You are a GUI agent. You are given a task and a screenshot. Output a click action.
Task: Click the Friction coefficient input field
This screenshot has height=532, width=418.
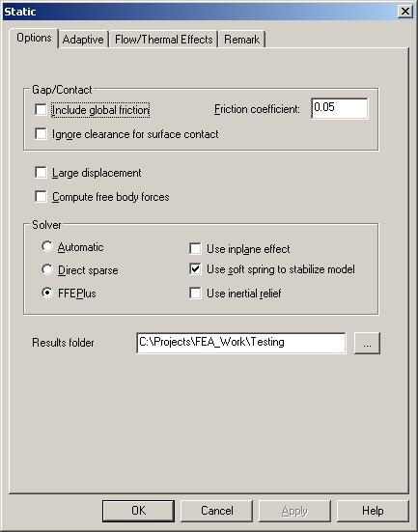pos(339,108)
